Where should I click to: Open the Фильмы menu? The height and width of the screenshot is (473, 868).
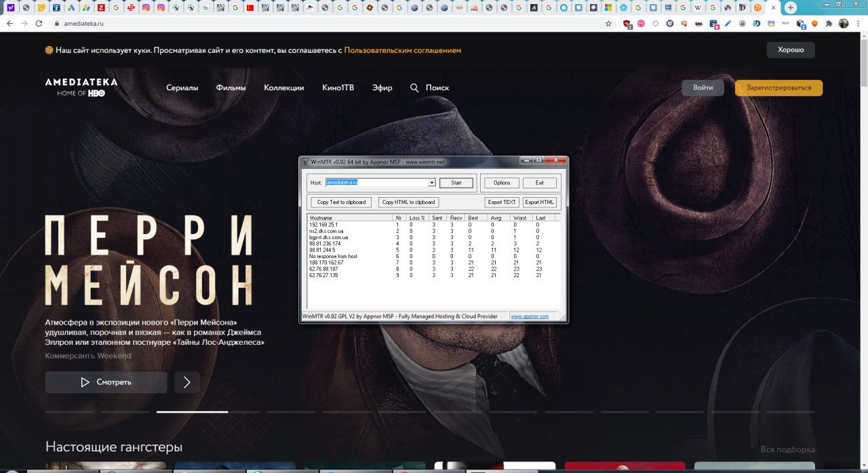pos(231,87)
